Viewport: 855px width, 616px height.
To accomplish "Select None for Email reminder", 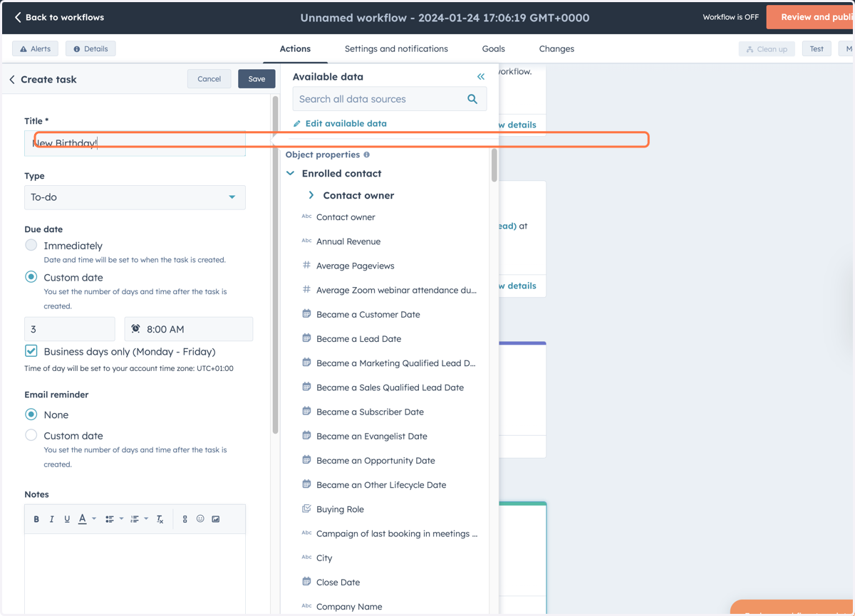I will [31, 414].
